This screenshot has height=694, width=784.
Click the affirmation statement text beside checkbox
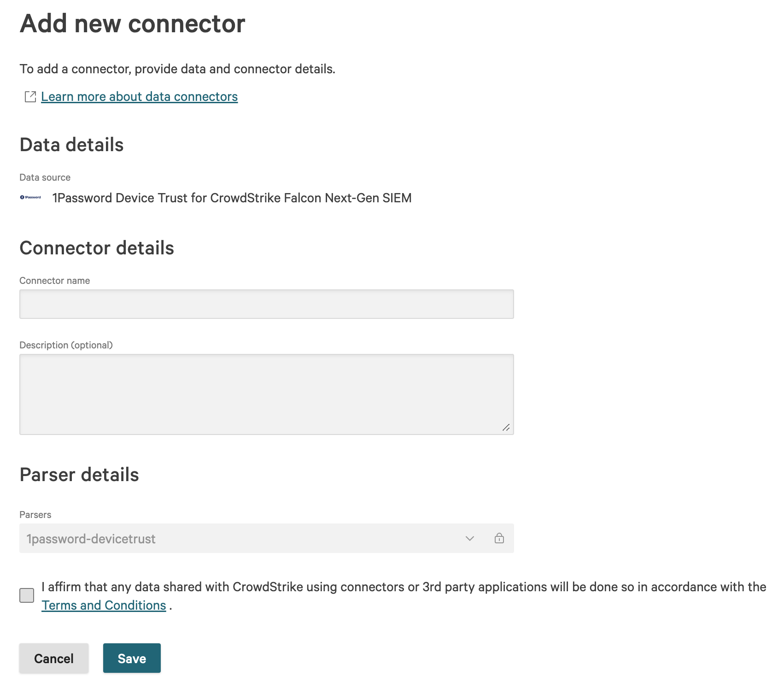tap(404, 587)
